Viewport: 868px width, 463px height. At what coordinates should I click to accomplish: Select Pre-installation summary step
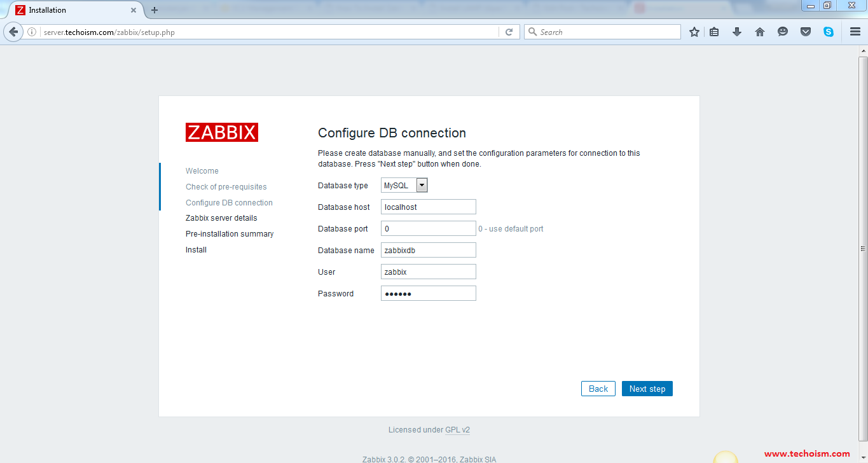coord(230,234)
